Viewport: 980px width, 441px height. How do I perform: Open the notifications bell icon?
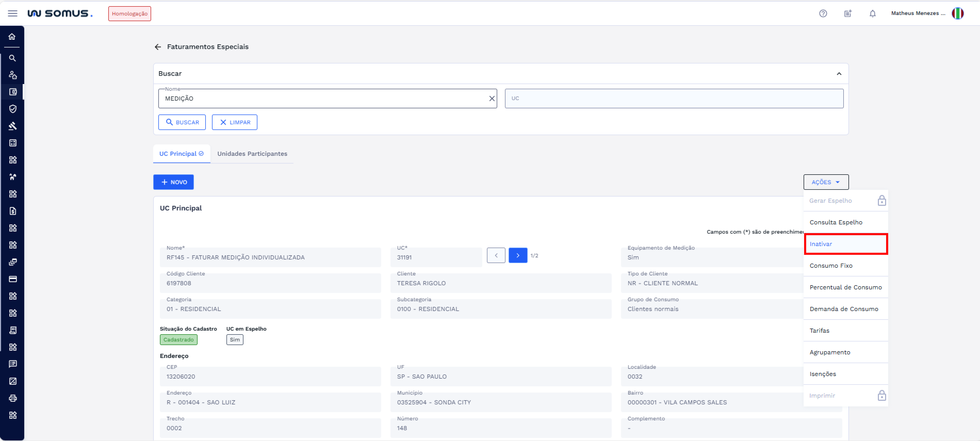872,14
